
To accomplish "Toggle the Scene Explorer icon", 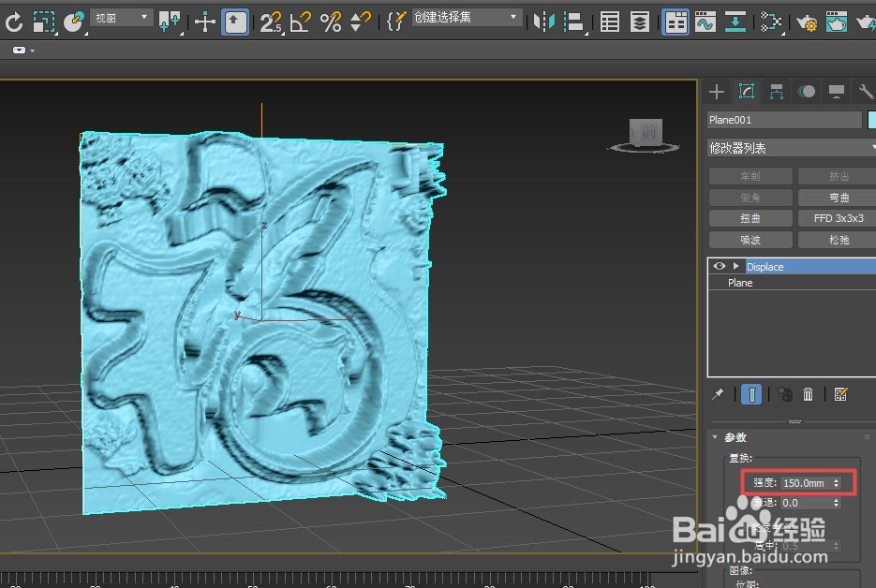I will pos(610,22).
